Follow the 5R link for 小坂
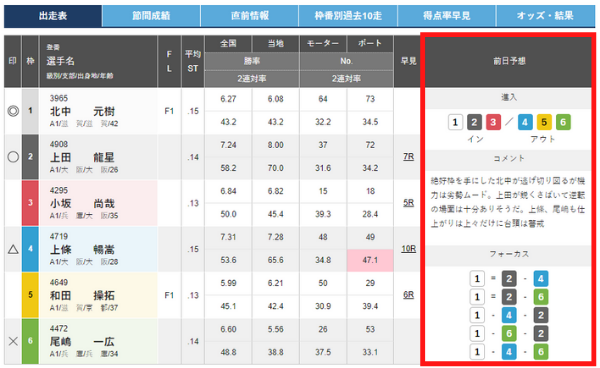 click(x=408, y=203)
